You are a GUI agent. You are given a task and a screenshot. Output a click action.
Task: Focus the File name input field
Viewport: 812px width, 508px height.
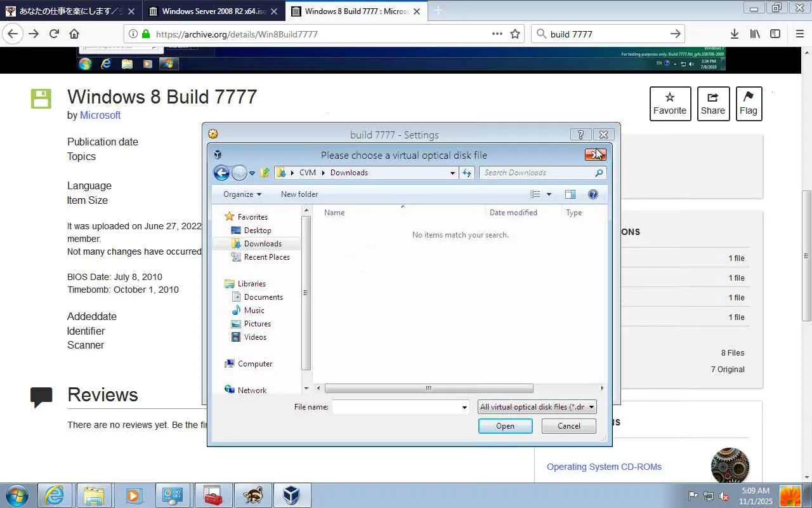tap(396, 407)
